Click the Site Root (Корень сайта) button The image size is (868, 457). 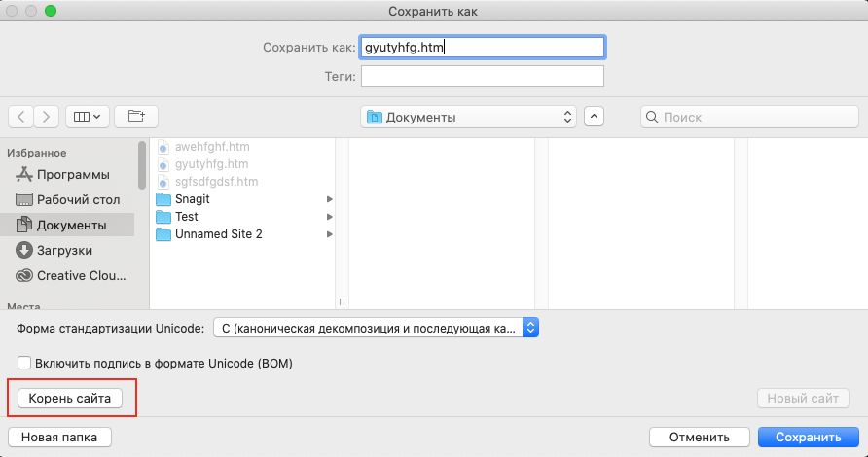point(71,399)
